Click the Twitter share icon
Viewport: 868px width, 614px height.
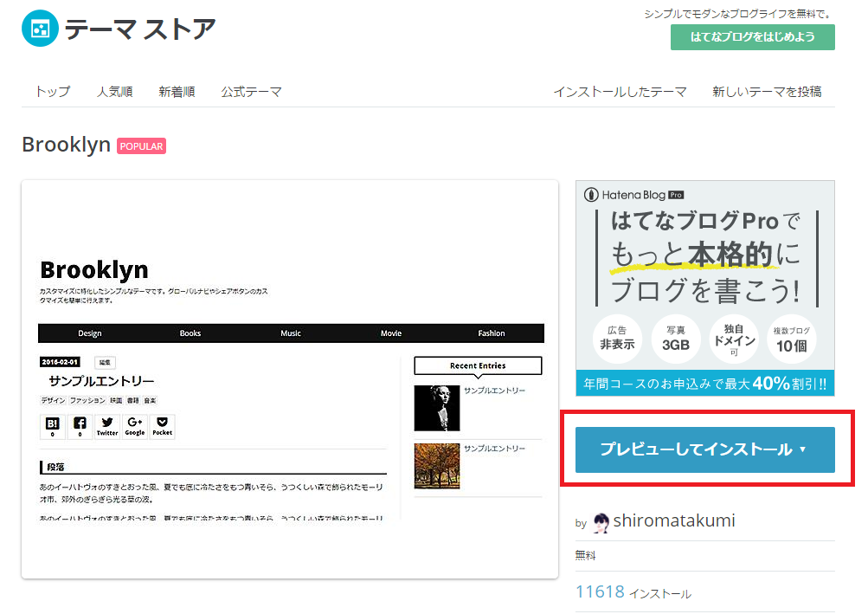(107, 427)
